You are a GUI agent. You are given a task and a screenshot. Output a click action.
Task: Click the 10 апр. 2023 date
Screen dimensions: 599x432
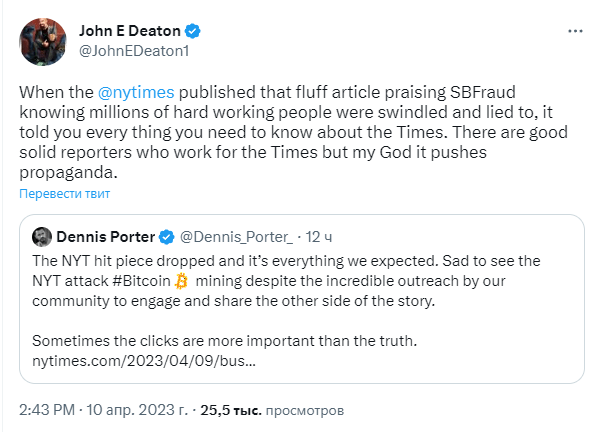click(137, 410)
